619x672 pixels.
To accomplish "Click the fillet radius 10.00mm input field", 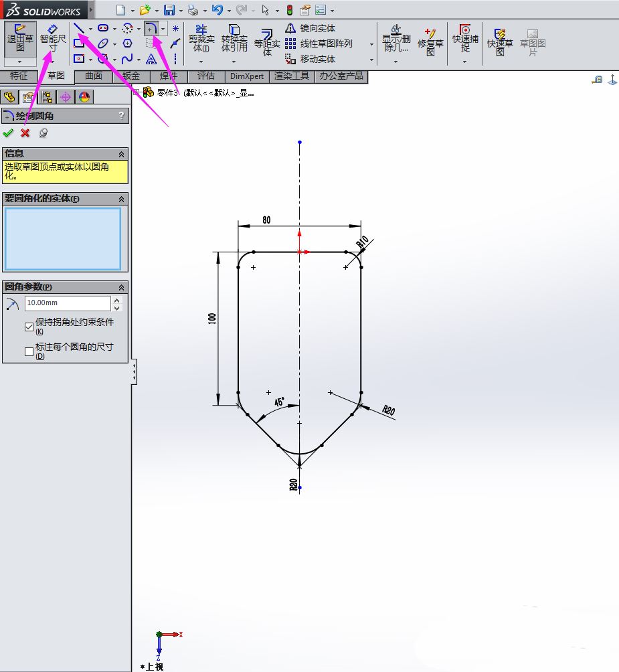I will tap(67, 304).
